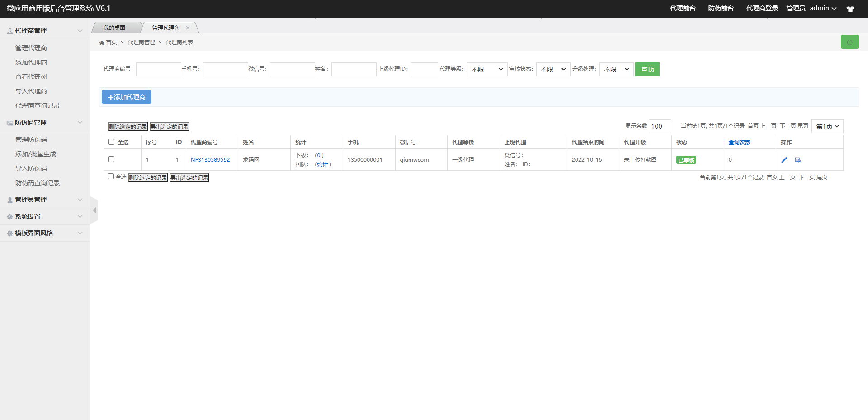Click the detail view icon beside the pencil
The image size is (868, 420).
pyautogui.click(x=798, y=160)
